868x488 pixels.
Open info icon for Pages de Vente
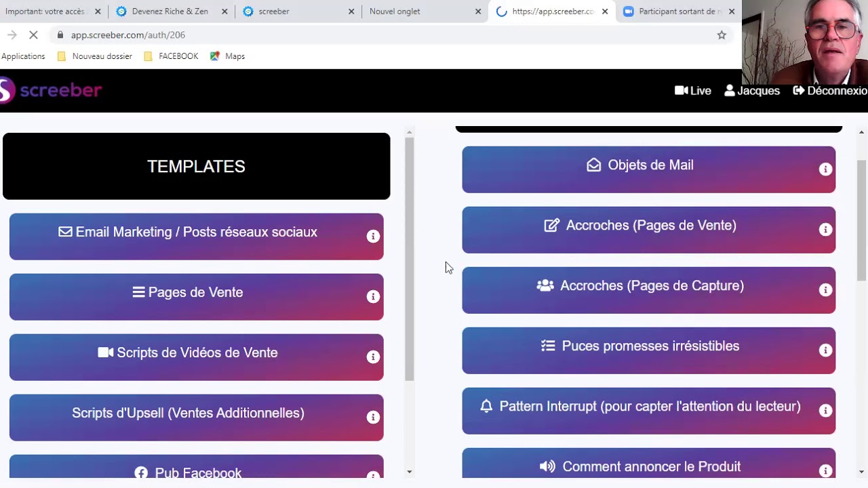[373, 296]
